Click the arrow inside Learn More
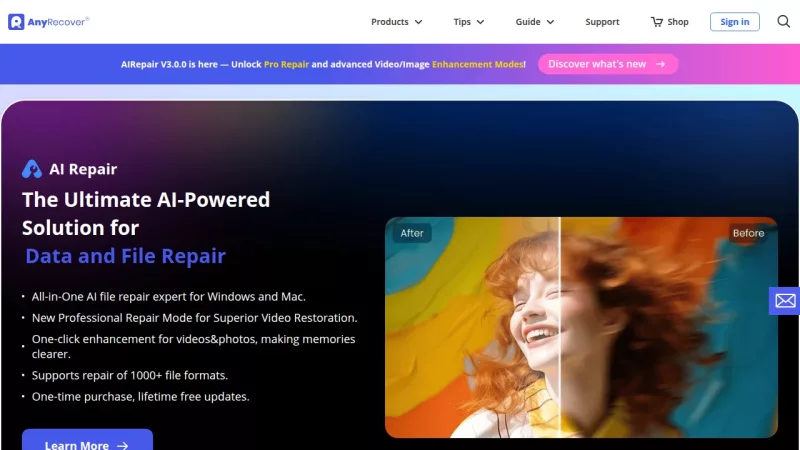800x450 pixels. click(x=122, y=445)
